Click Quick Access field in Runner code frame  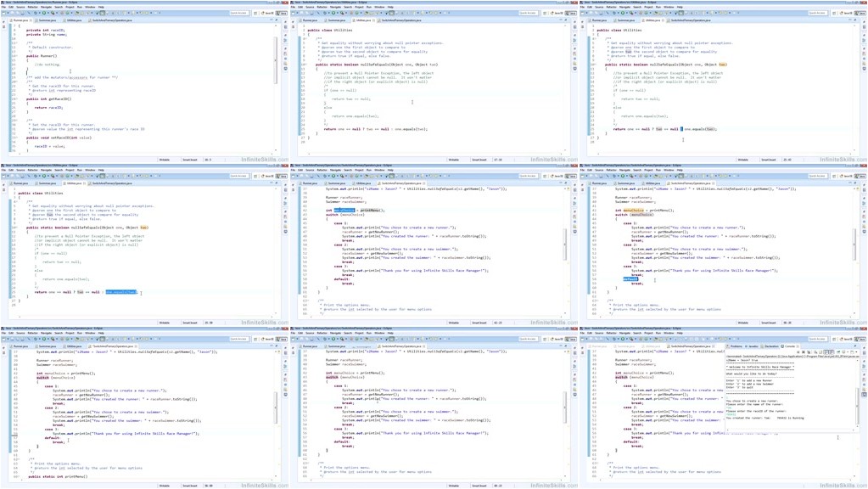click(239, 13)
